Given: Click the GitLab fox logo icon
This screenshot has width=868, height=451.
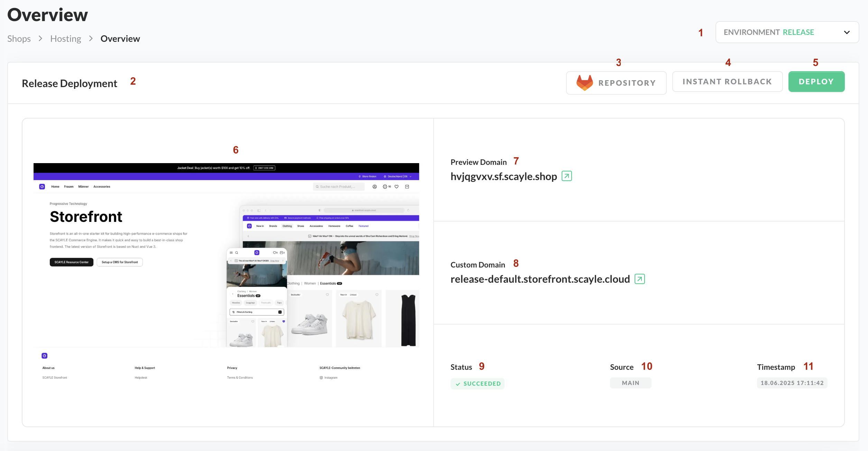Looking at the screenshot, I should [584, 83].
